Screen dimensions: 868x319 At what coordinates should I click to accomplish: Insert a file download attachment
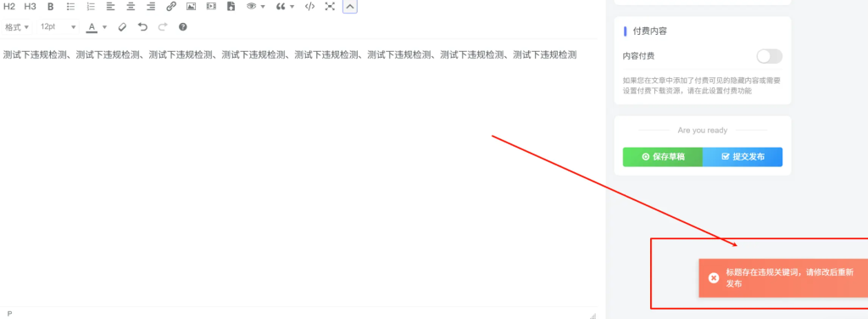click(231, 7)
